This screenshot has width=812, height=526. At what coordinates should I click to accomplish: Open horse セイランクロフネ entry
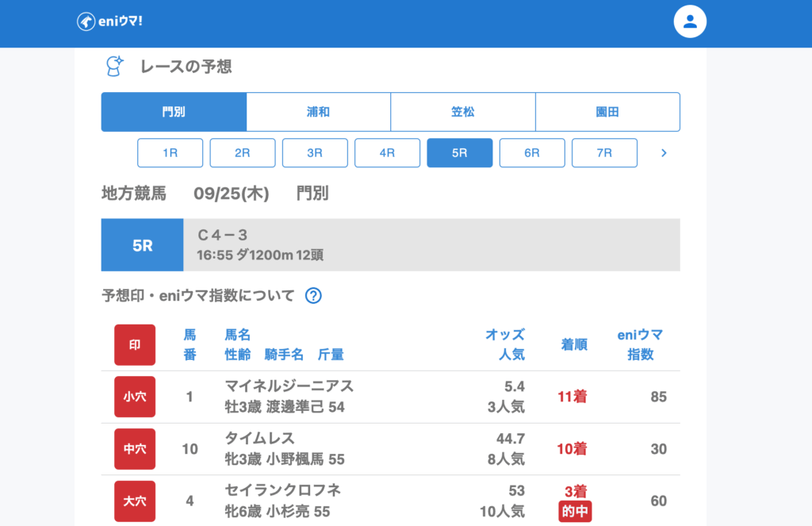tap(282, 490)
